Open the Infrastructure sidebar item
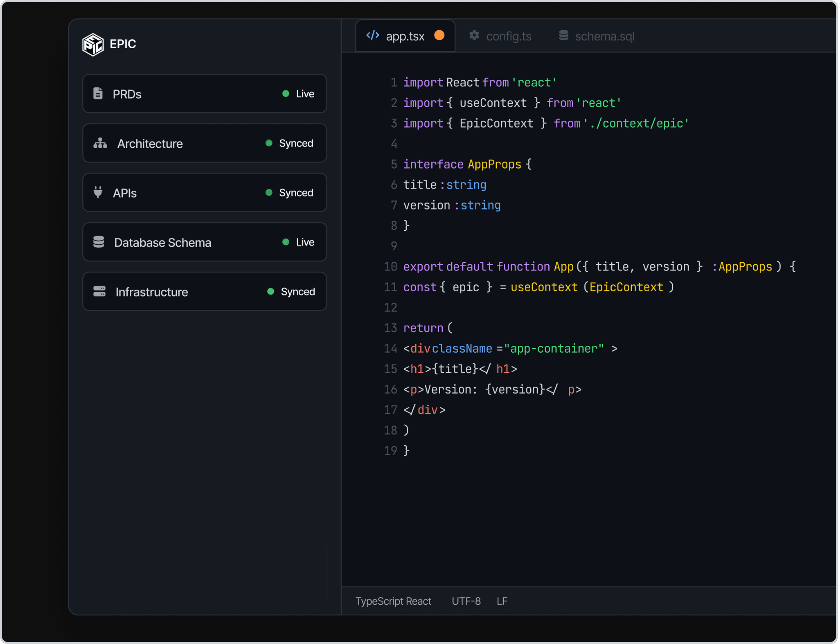The image size is (838, 644). [x=151, y=292]
